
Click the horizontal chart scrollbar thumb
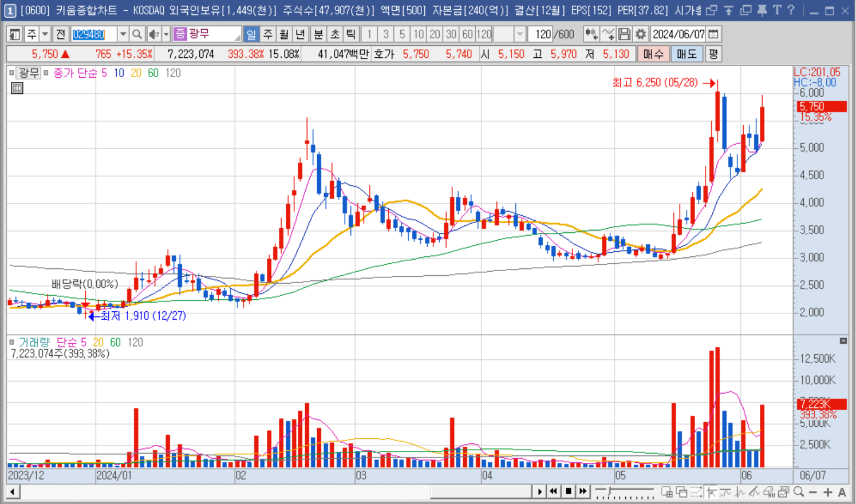(x=481, y=492)
